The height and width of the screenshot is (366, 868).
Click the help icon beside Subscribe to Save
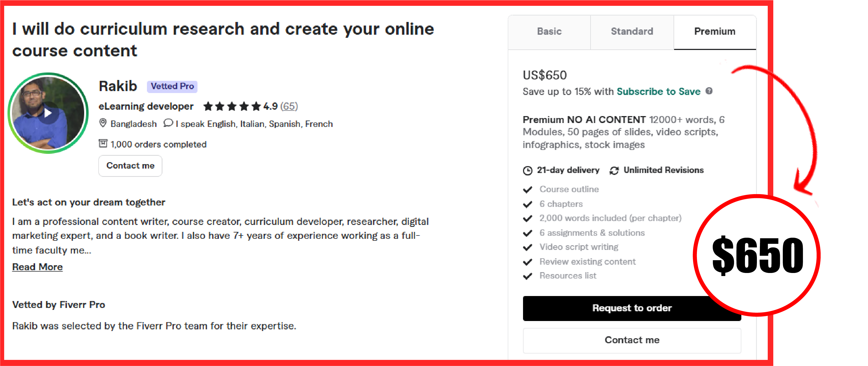pos(709,91)
